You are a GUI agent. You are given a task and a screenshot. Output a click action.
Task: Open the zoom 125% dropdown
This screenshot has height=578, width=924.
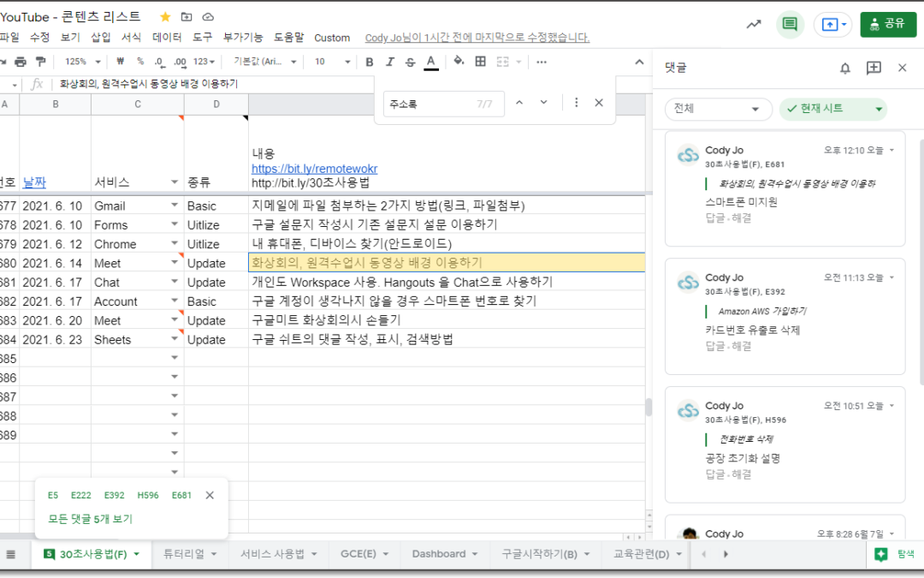click(82, 62)
